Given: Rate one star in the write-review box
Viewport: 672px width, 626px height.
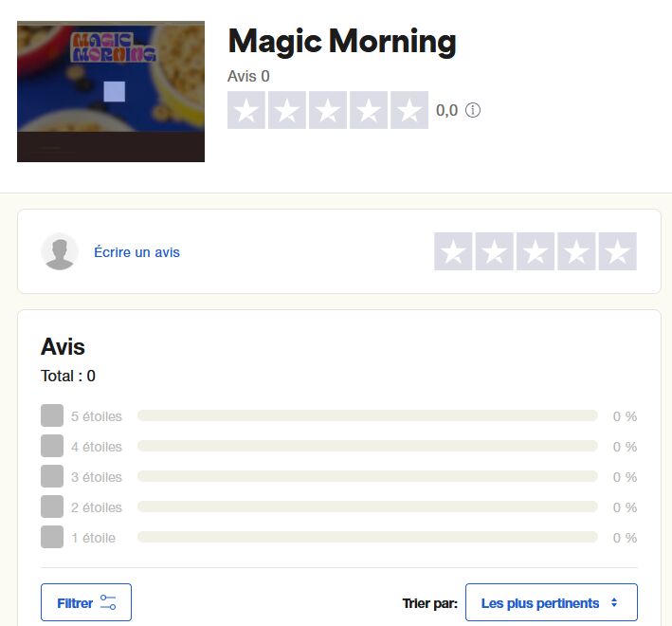Looking at the screenshot, I should [453, 251].
